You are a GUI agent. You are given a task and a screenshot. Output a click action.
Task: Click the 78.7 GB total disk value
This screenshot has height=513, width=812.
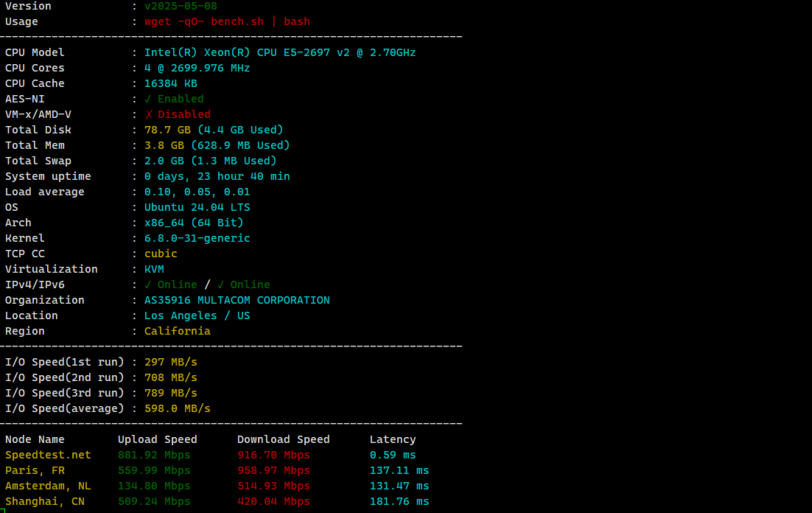pos(164,130)
